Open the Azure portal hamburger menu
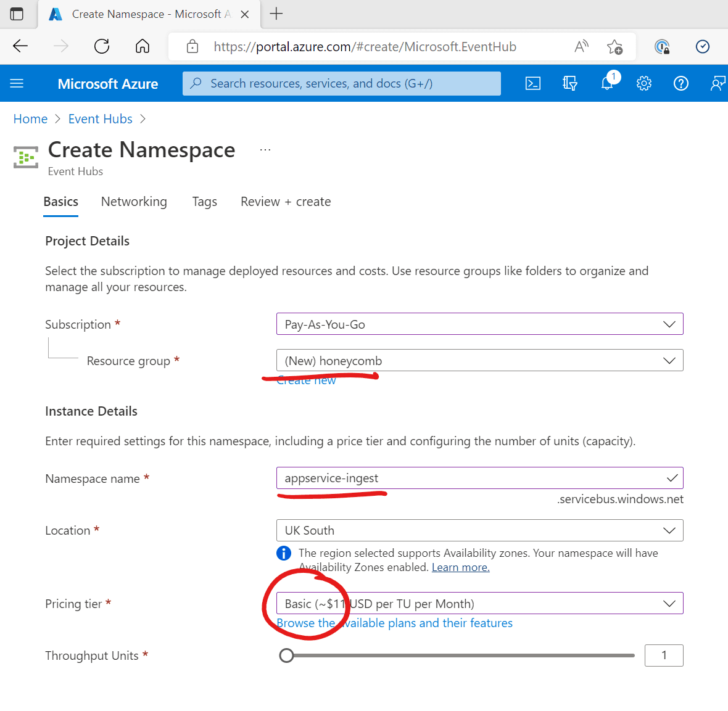The width and height of the screenshot is (728, 711). (x=17, y=83)
